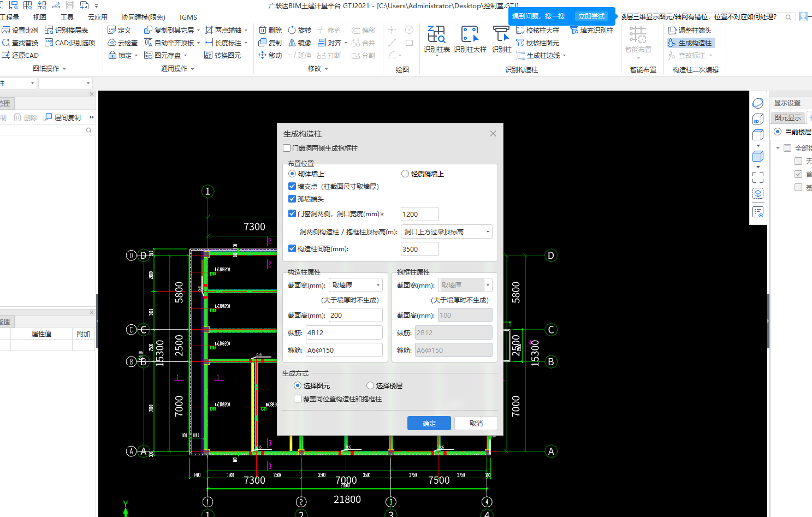This screenshot has width=812, height=517.
Task: Select the 旋转 tool
Action: [300, 30]
